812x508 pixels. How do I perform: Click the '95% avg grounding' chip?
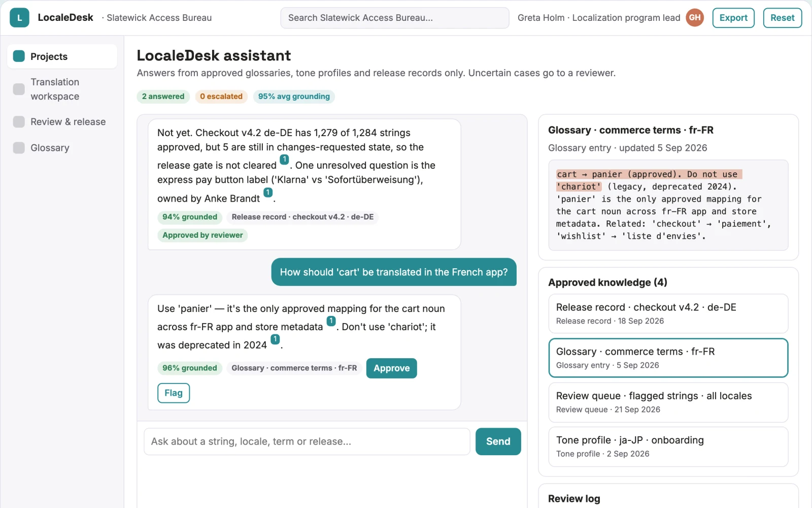pos(294,97)
